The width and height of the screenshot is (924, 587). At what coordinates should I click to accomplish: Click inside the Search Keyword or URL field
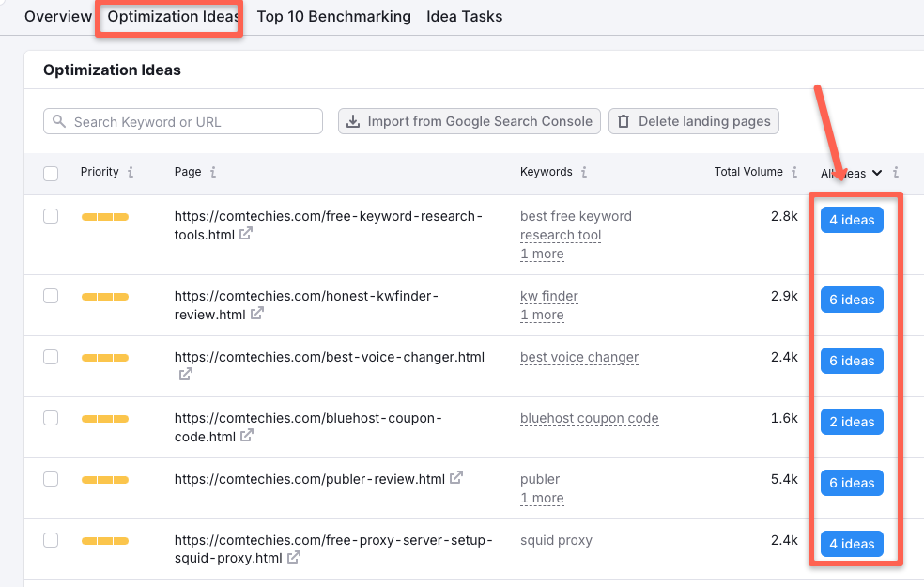[183, 121]
